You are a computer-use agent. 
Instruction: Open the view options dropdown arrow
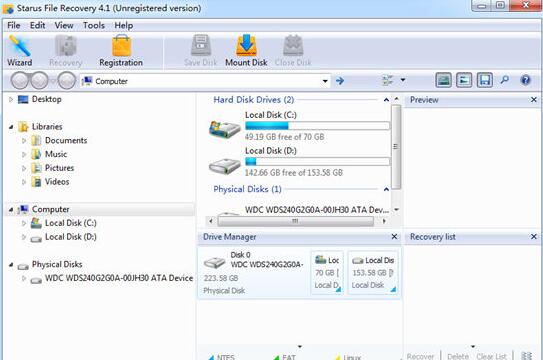[x=403, y=80]
